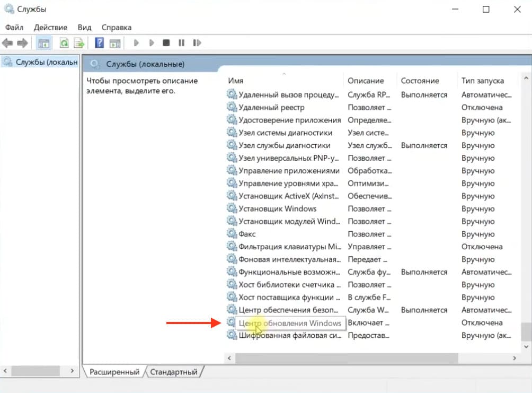Screen dimensions: 532x393
Task: Open the Help question-mark icon
Action: [99, 43]
